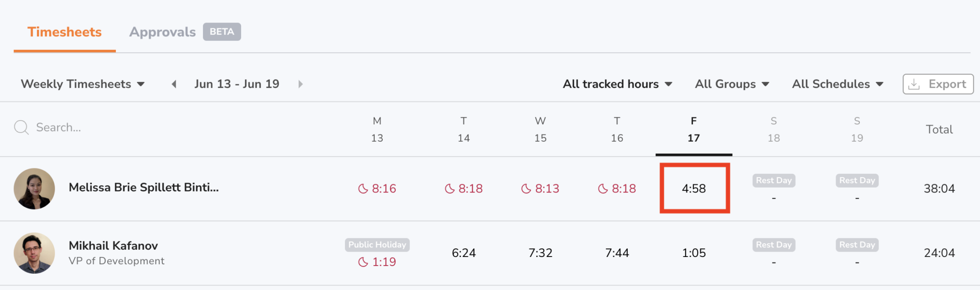Select Melissa's Friday 4:58 time cell
The image size is (980, 290).
tap(694, 189)
